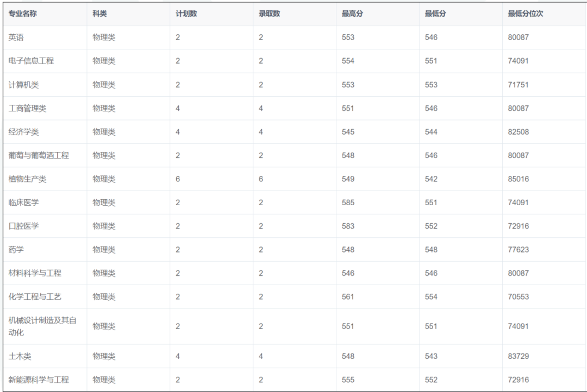Click the 英语 major name cell
587x392 pixels.
pyautogui.click(x=16, y=37)
